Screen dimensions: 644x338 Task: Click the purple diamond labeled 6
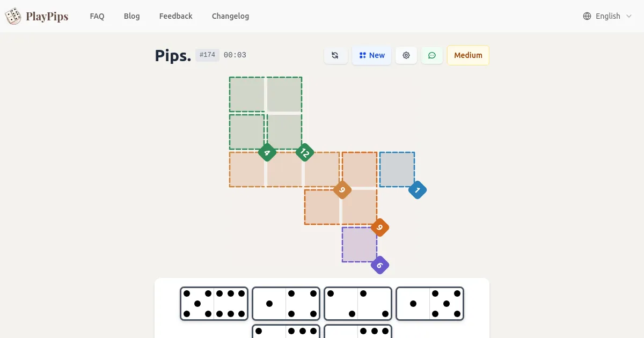(x=380, y=265)
